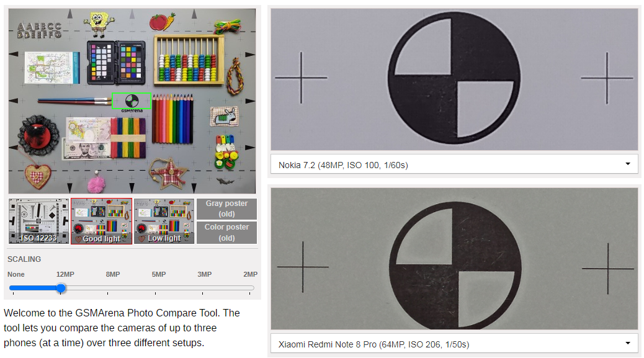Click the Xiaomi Redmi Note 8 Pro crop image
The width and height of the screenshot is (644, 358).
click(x=454, y=259)
